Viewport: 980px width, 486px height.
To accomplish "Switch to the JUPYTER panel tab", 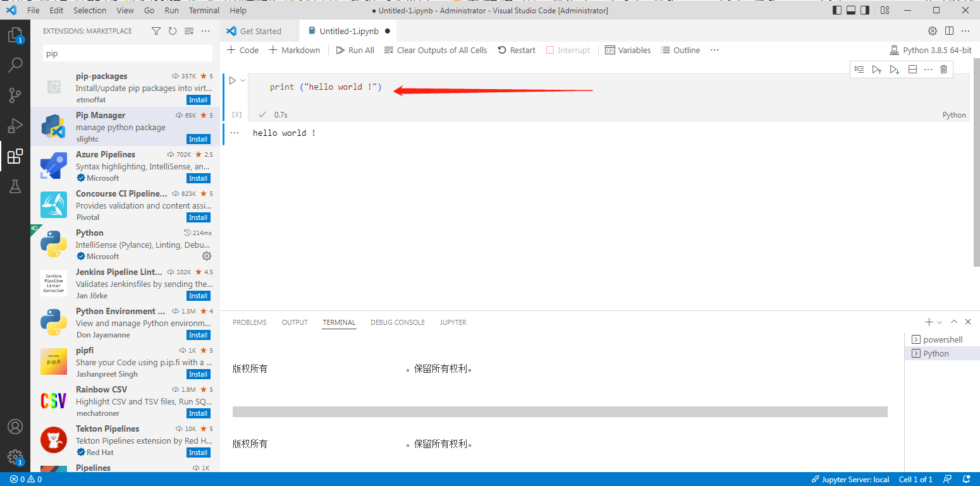I will click(x=453, y=322).
